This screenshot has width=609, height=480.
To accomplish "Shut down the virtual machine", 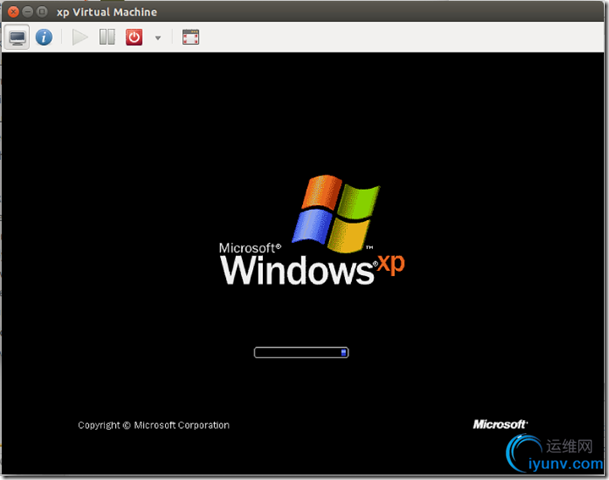I will pyautogui.click(x=134, y=38).
